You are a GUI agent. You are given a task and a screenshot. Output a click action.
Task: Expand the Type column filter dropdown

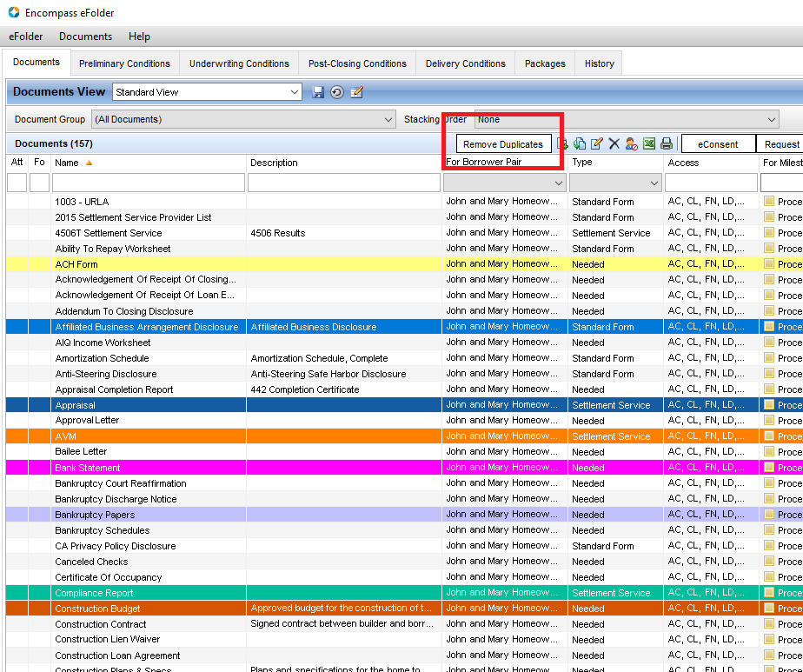654,183
